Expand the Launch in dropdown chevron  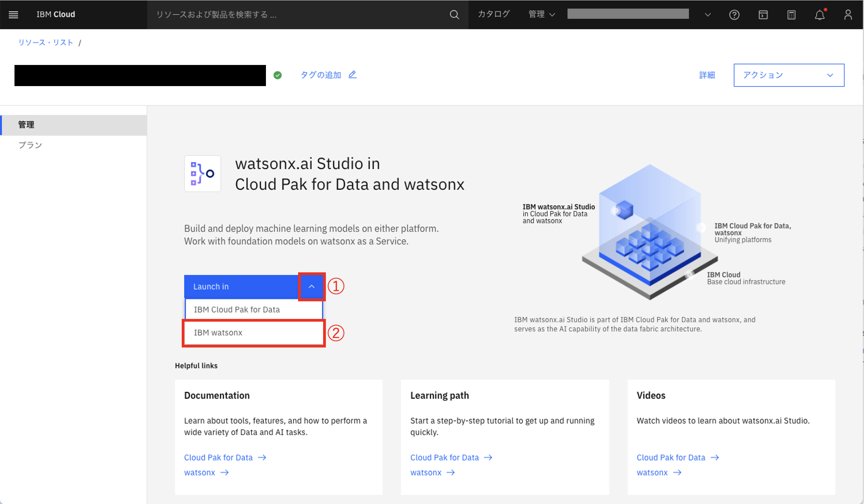click(x=311, y=287)
